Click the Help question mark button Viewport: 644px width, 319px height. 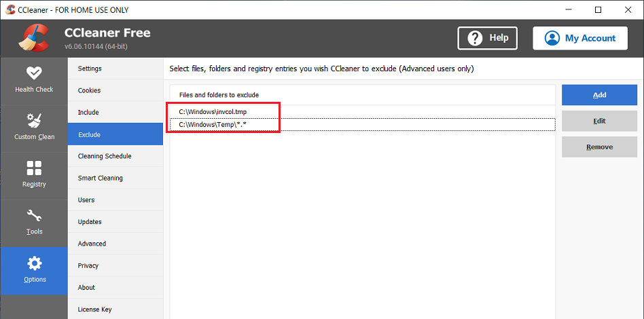coord(487,38)
